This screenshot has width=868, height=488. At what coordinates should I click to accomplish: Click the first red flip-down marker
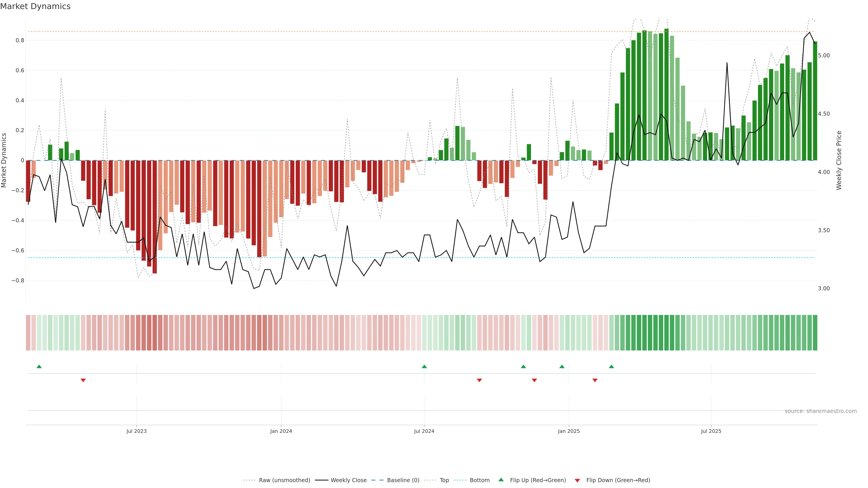83,380
